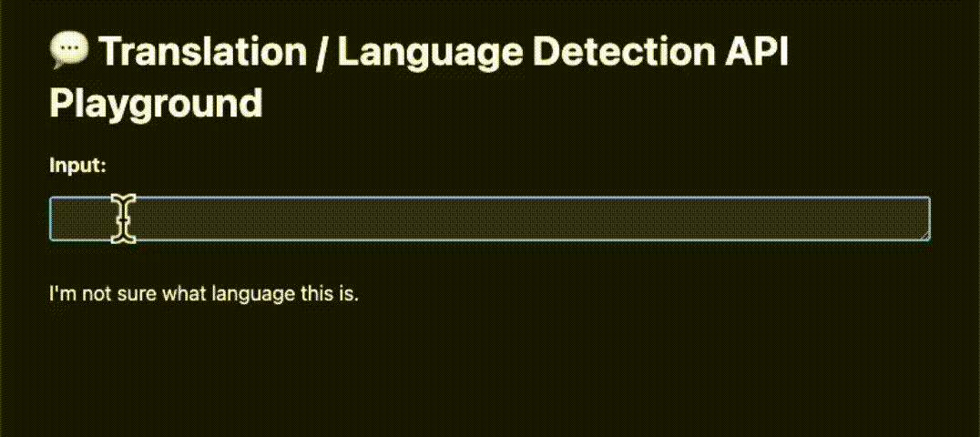Click "Playground" in the page heading
Image resolution: width=980 pixels, height=437 pixels.
(x=156, y=102)
